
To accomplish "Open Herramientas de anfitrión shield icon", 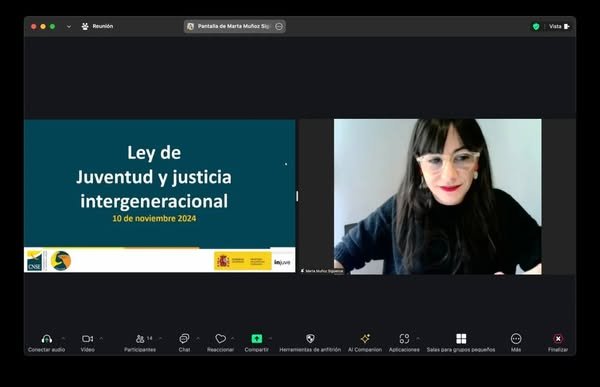I will pyautogui.click(x=310, y=339).
